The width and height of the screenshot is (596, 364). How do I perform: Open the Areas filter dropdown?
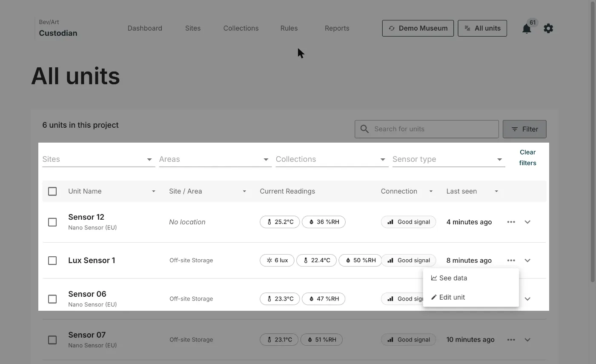(215, 159)
